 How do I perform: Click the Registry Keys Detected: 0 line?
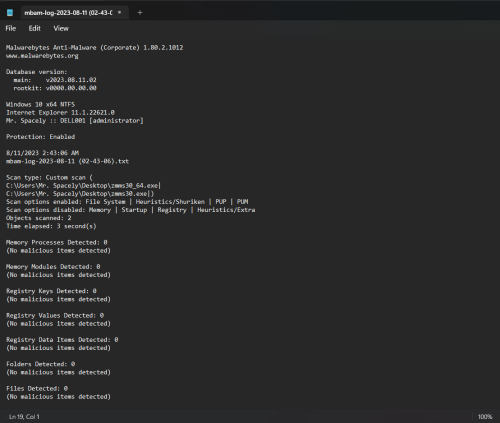51,291
